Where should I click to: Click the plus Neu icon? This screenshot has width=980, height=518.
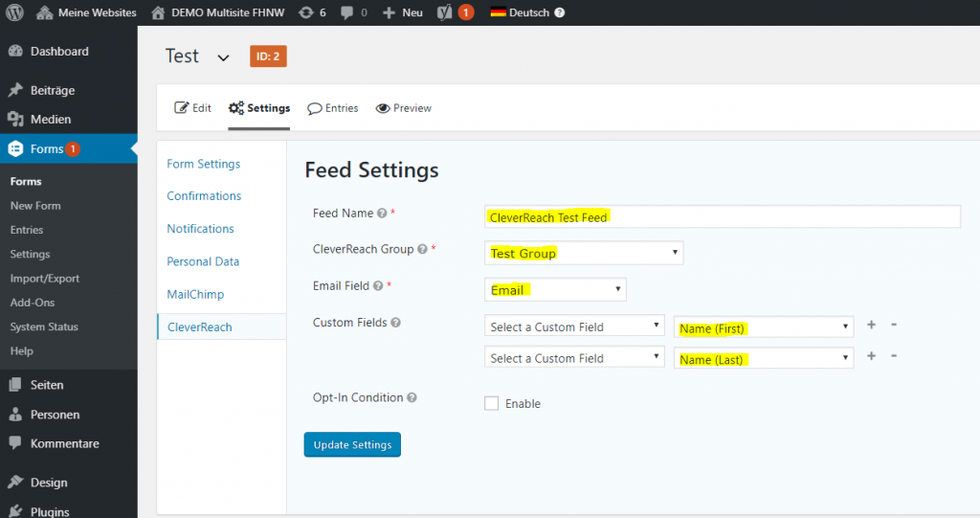point(389,12)
